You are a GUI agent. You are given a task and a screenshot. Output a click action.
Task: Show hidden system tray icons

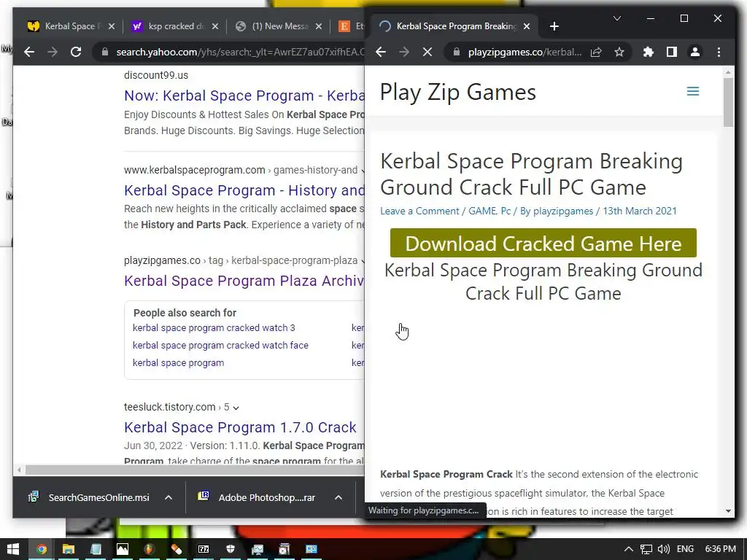point(629,549)
